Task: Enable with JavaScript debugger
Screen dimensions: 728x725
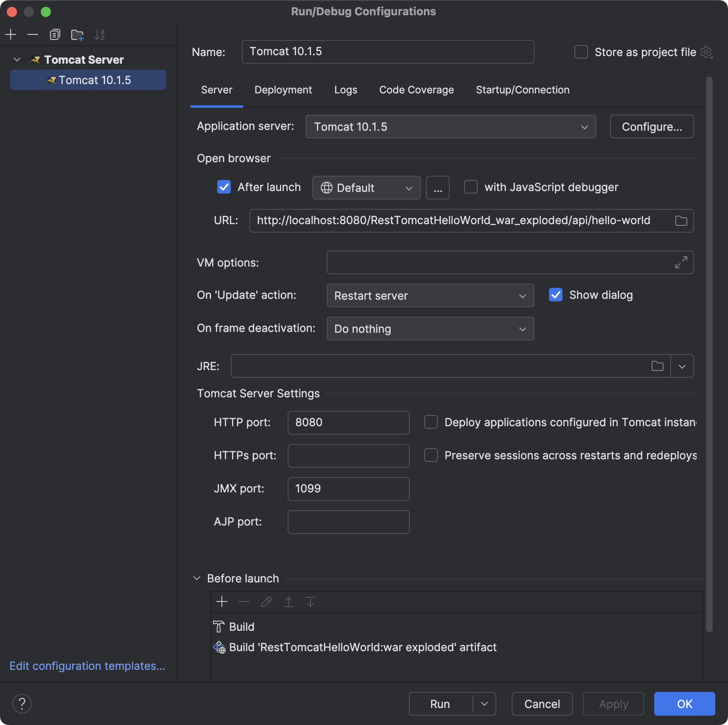Action: click(471, 187)
